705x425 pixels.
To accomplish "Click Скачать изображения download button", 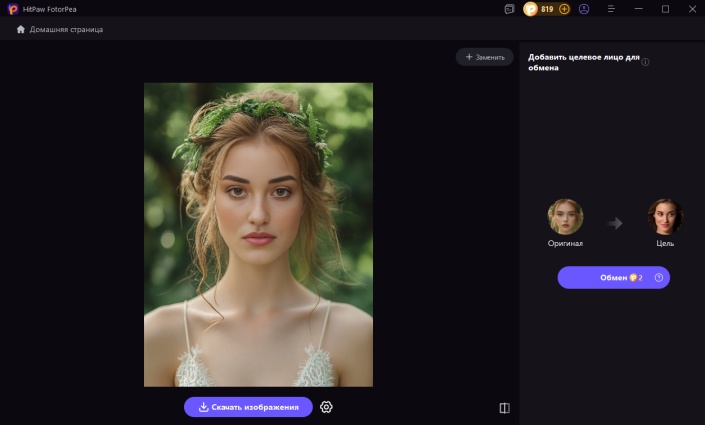I will (x=248, y=407).
